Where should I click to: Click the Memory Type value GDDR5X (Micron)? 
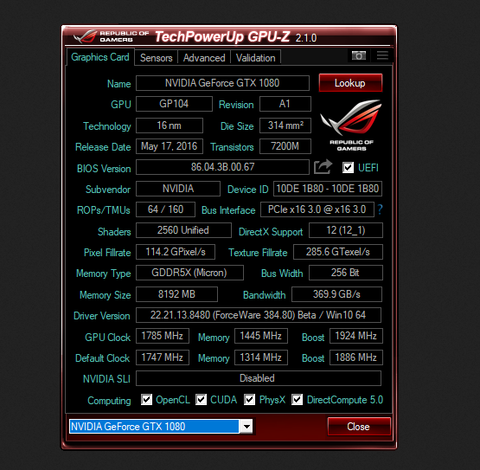tap(189, 273)
